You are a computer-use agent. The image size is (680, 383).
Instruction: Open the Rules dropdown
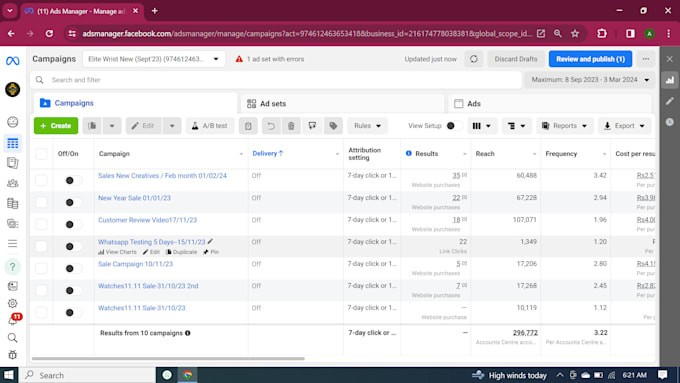point(367,126)
